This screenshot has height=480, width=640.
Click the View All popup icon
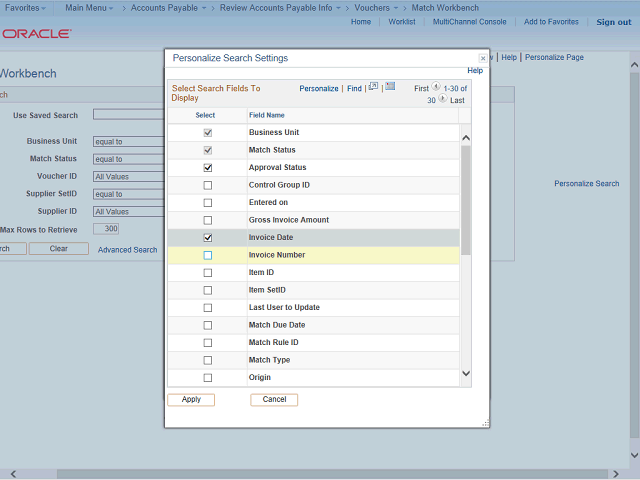(373, 87)
